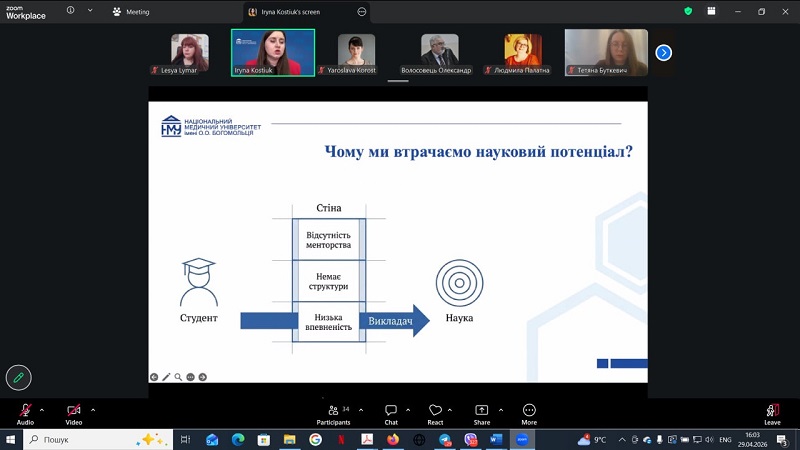Open the Participants list
Image resolution: width=800 pixels, height=450 pixels.
pos(334,414)
